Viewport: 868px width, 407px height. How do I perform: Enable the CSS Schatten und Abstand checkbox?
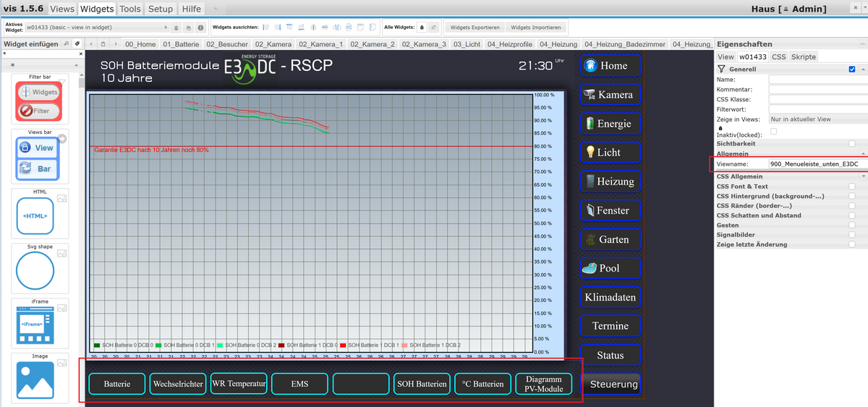click(852, 215)
